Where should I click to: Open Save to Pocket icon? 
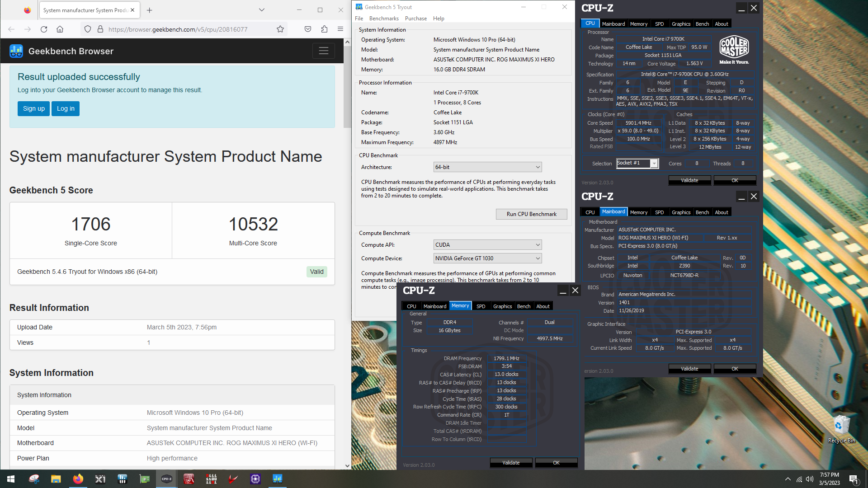[308, 29]
